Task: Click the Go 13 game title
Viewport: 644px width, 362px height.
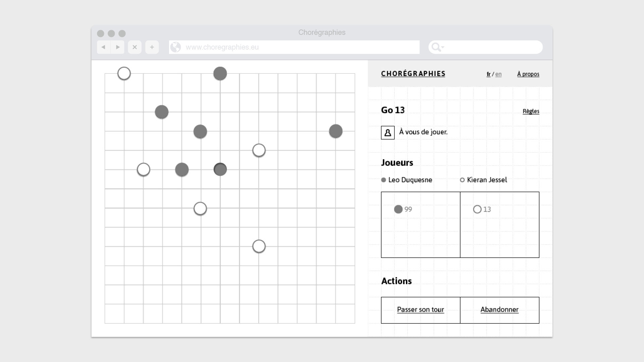Action: click(393, 110)
